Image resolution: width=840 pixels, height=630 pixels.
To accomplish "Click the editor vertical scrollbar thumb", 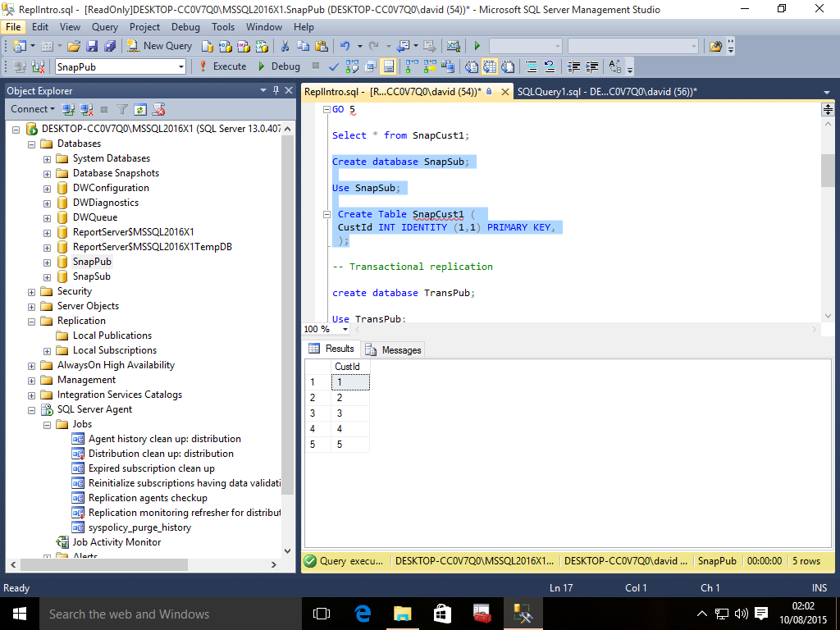I will click(828, 170).
